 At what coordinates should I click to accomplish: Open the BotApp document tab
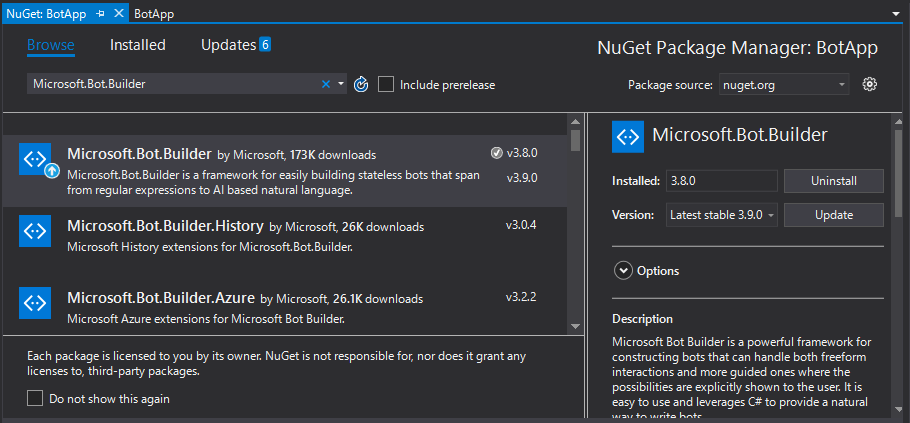(x=154, y=14)
